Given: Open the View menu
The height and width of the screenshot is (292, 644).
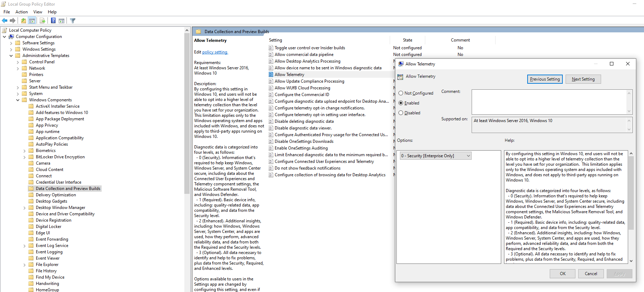Looking at the screenshot, I should click(38, 12).
